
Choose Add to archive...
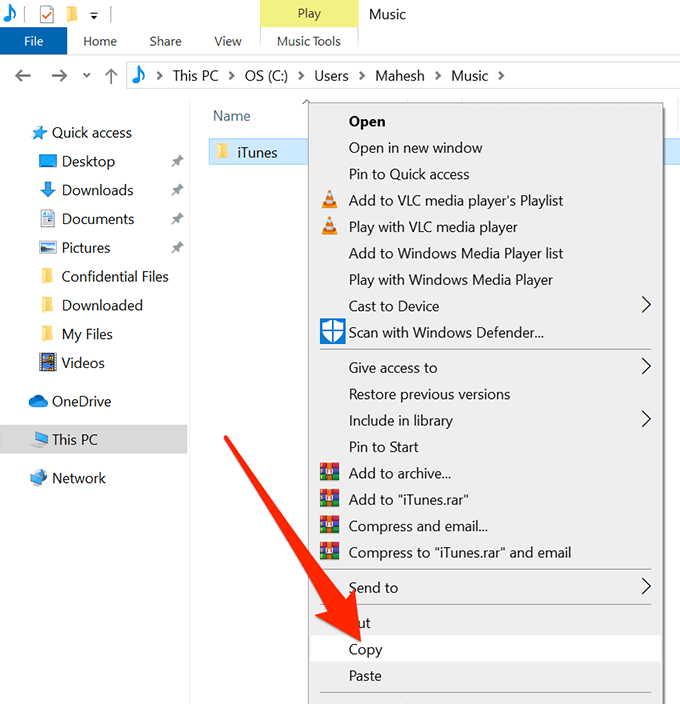click(486, 474)
